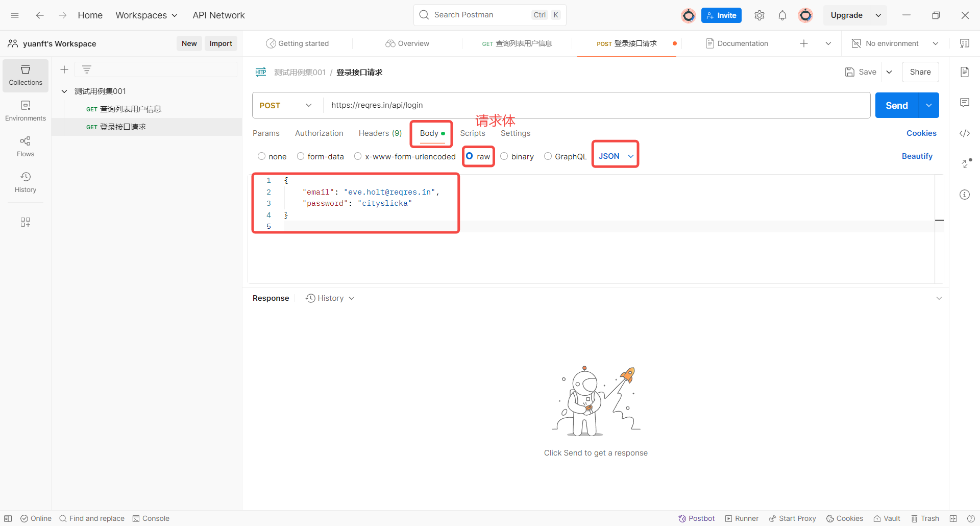This screenshot has width=980, height=526.
Task: Expand the Send button arrow options
Action: pos(929,105)
